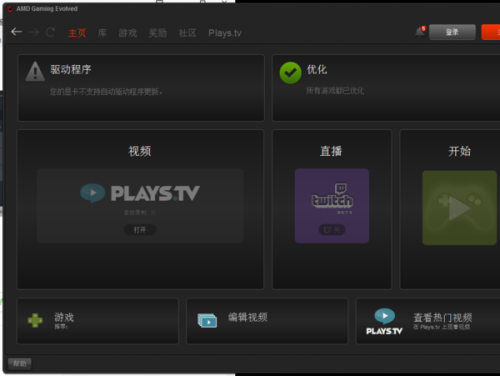Click the 开始 panel heading

click(x=459, y=151)
